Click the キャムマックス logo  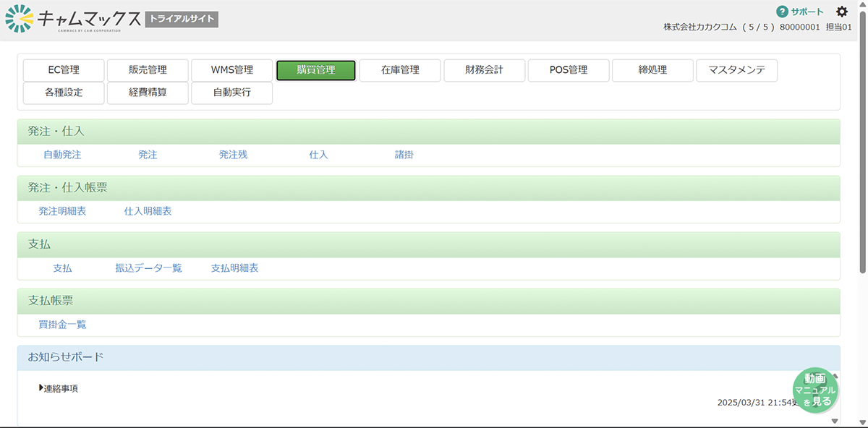[74, 20]
